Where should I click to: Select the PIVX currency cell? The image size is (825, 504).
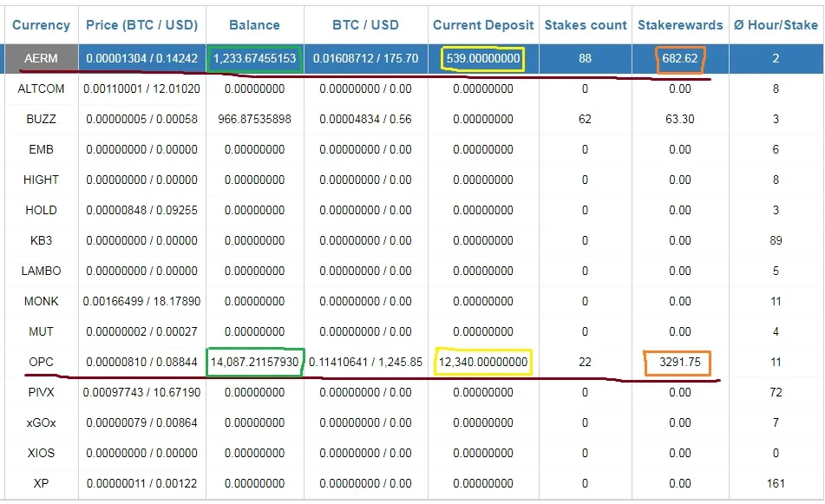coord(41,392)
